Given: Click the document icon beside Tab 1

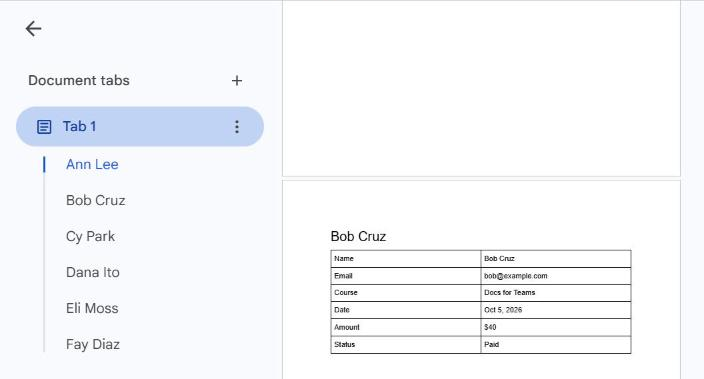Looking at the screenshot, I should [x=44, y=127].
